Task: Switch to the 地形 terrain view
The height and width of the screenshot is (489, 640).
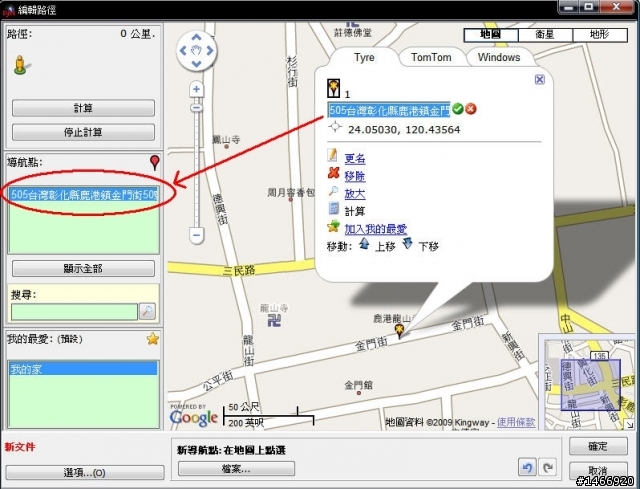Action: click(600, 35)
